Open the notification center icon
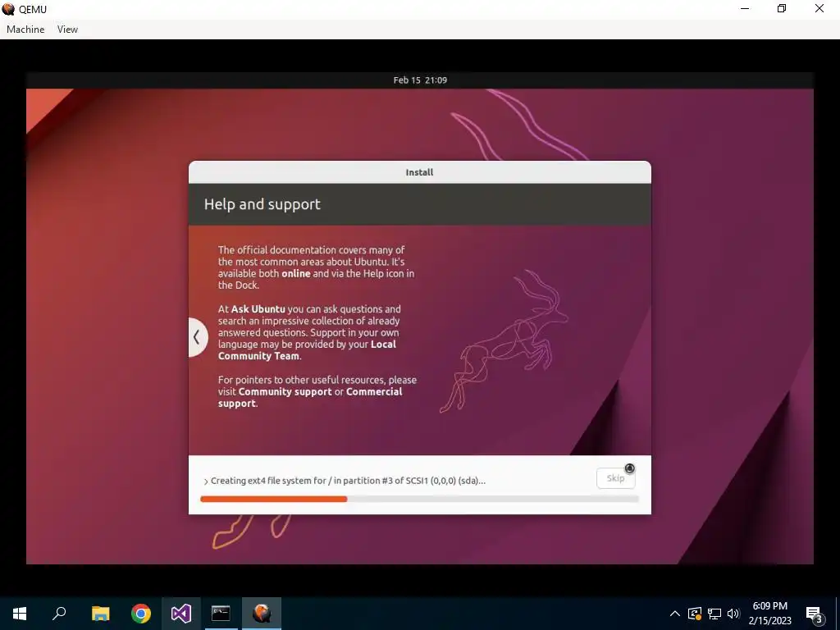This screenshot has width=840, height=630. [815, 614]
